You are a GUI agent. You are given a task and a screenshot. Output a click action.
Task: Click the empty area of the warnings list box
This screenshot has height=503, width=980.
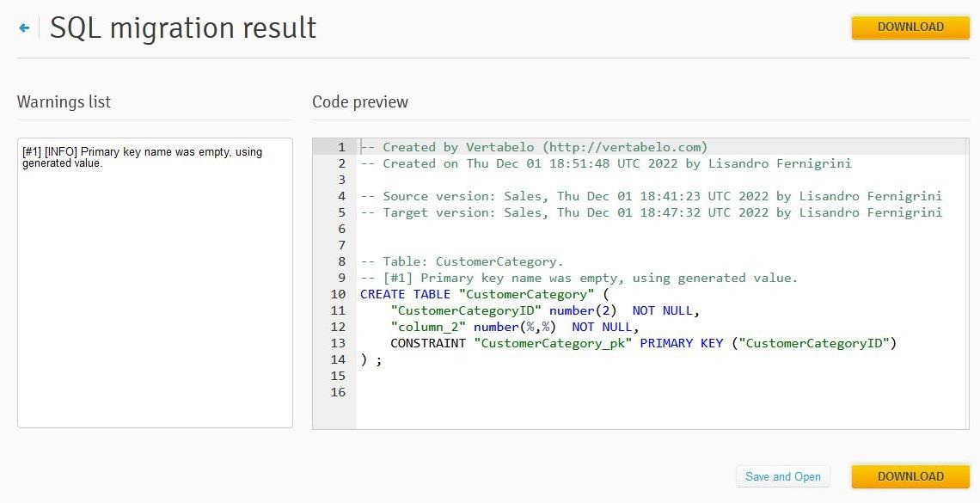pyautogui.click(x=155, y=300)
